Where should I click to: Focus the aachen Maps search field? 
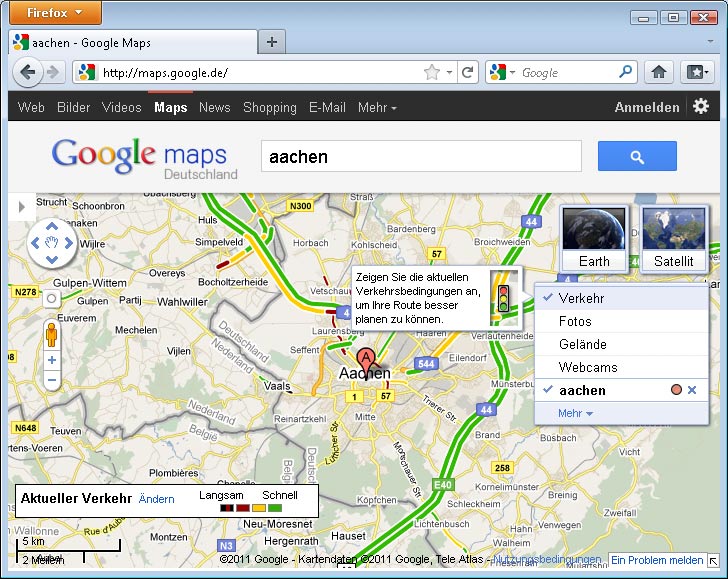tap(421, 156)
